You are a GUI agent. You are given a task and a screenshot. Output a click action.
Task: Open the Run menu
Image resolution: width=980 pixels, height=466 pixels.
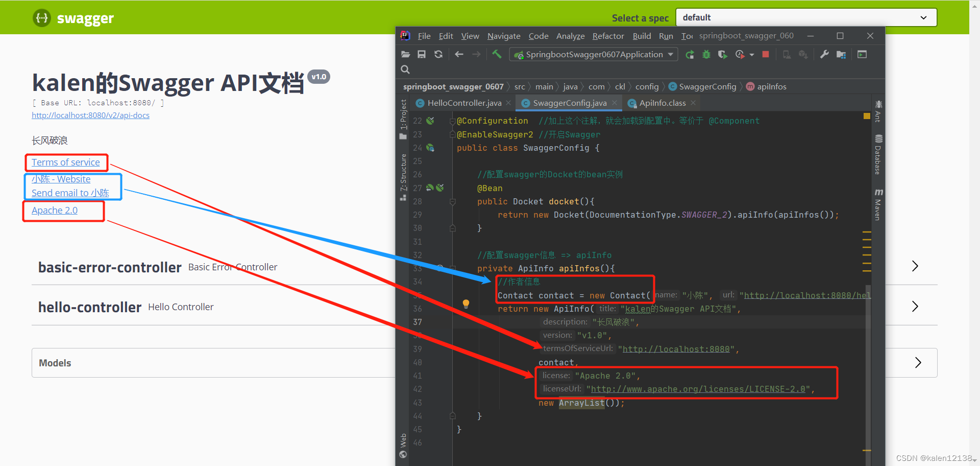click(x=666, y=36)
